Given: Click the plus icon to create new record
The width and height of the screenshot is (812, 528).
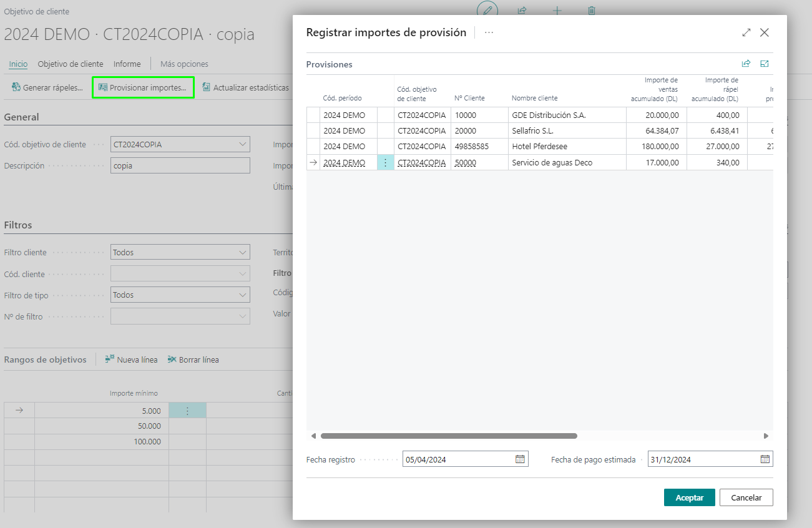Looking at the screenshot, I should point(557,11).
